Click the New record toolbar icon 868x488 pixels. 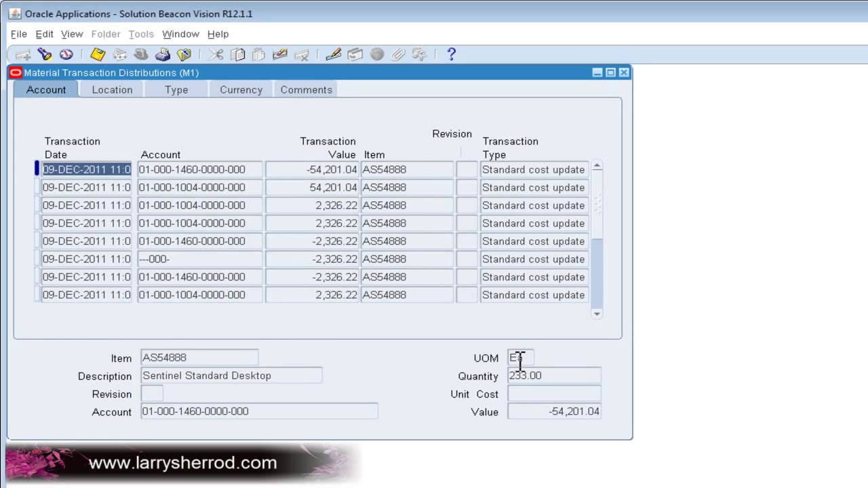23,55
